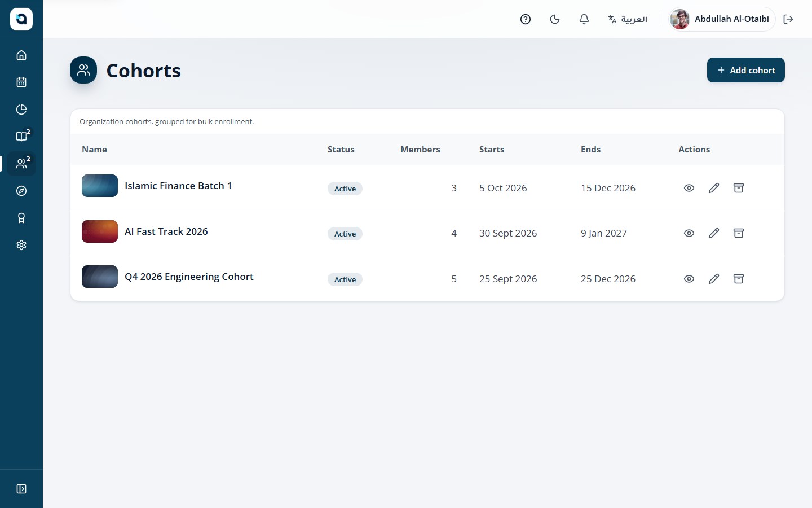
Task: Click the app logo at top-left
Action: (21, 19)
